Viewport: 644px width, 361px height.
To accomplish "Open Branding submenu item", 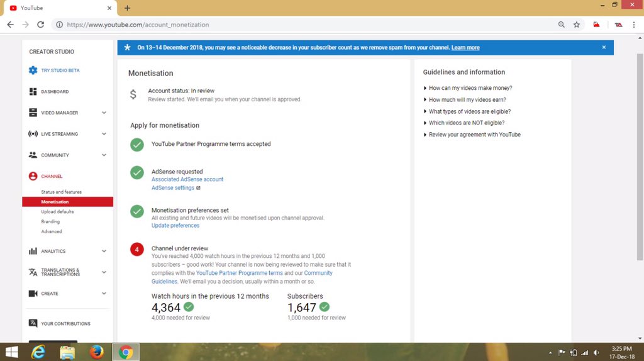I will [x=50, y=221].
